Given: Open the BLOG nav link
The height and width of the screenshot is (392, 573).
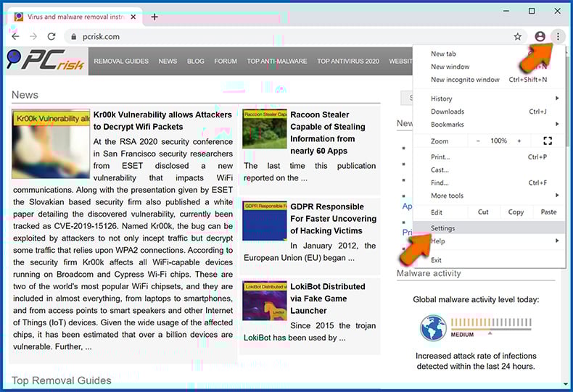Looking at the screenshot, I should coord(196,62).
